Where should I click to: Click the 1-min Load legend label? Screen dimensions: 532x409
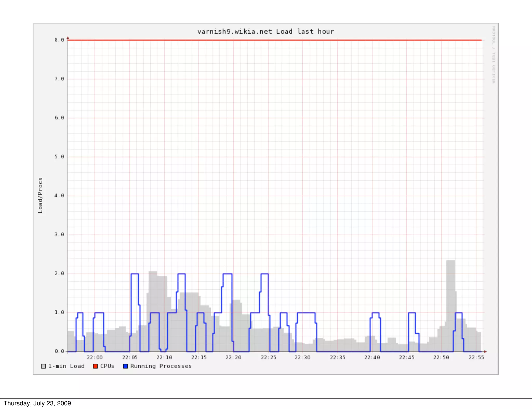[66, 366]
